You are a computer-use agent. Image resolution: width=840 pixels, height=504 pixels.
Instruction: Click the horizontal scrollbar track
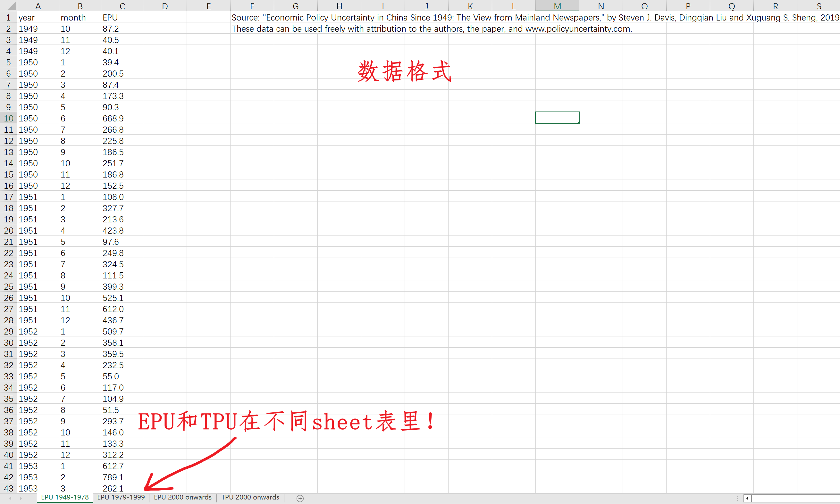[795, 498]
